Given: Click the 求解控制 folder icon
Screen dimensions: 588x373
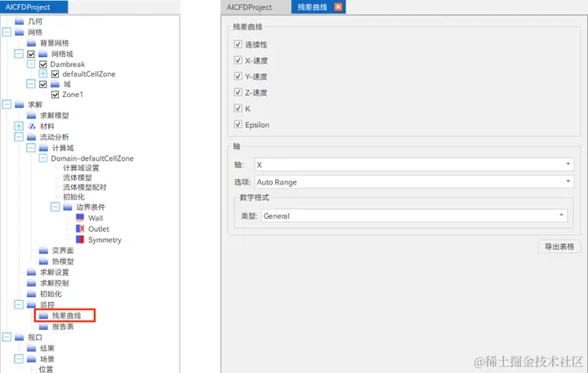Looking at the screenshot, I should click(x=32, y=282).
